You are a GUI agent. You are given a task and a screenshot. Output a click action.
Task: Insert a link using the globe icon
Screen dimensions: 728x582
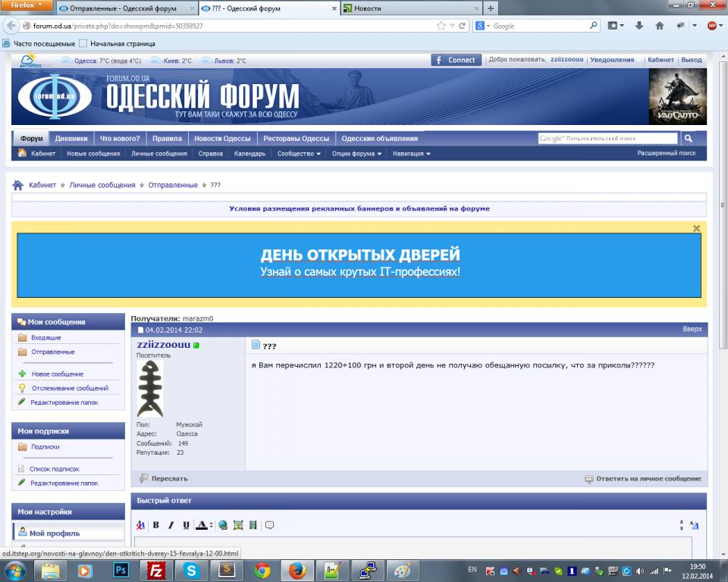[x=223, y=525]
